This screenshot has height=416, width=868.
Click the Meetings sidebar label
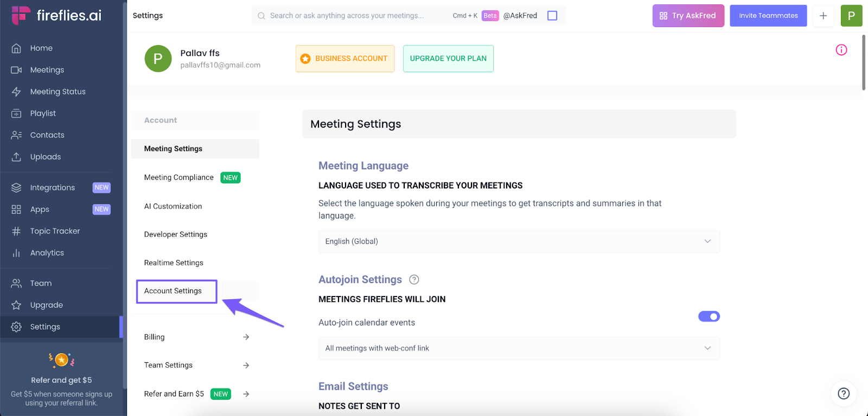47,70
